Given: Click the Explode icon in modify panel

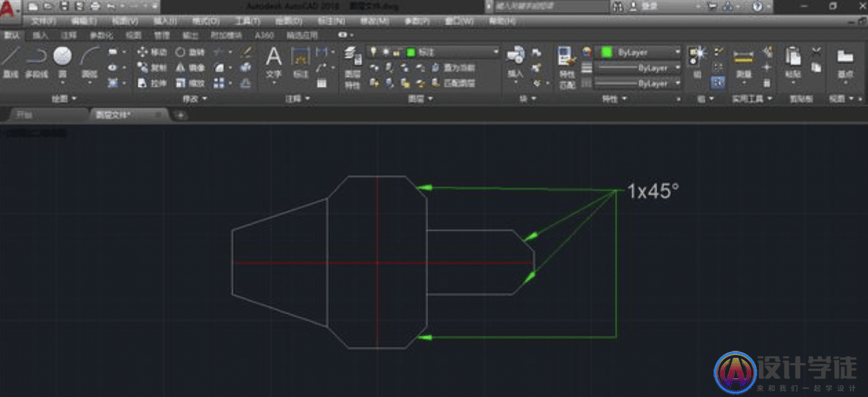Looking at the screenshot, I should point(246,68).
